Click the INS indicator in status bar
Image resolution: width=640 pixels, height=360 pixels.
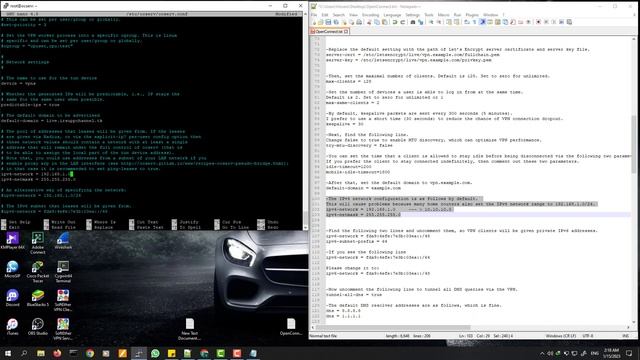(625, 336)
